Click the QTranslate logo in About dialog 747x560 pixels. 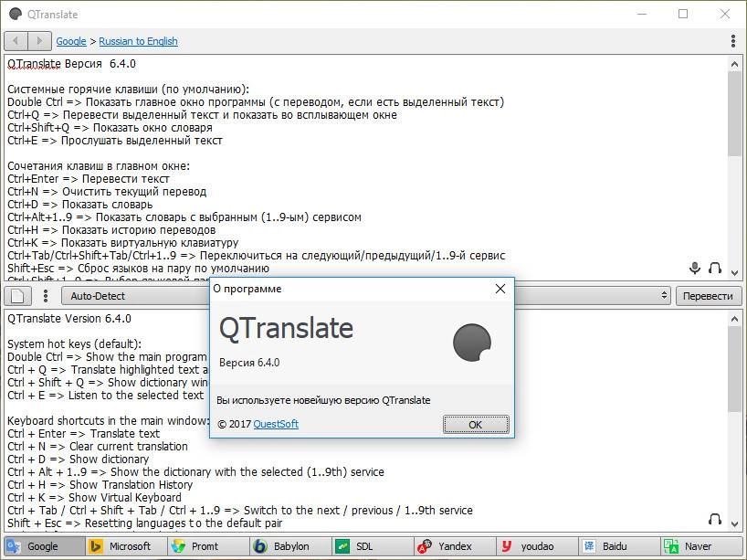pyautogui.click(x=471, y=343)
